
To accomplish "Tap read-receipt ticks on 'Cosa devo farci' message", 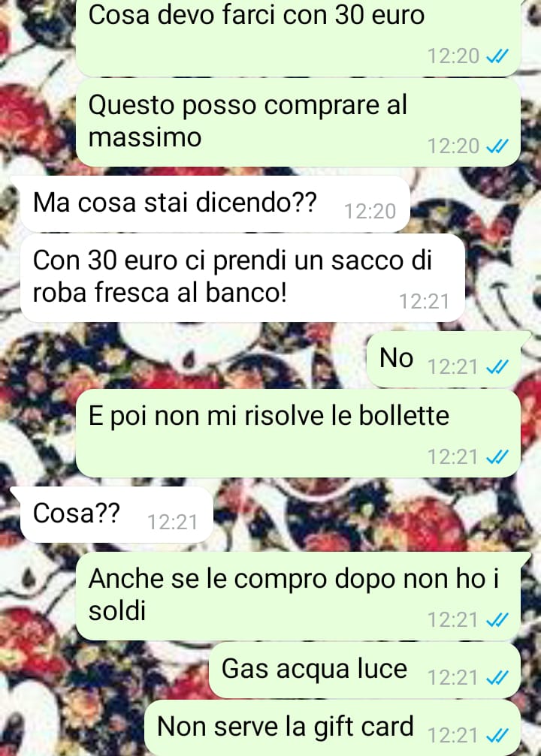I will pyautogui.click(x=497, y=57).
